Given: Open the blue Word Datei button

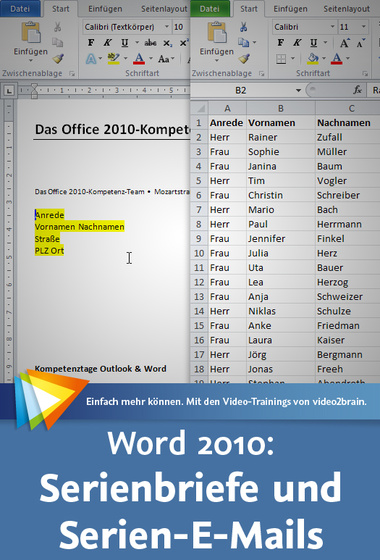Looking at the screenshot, I should point(20,9).
